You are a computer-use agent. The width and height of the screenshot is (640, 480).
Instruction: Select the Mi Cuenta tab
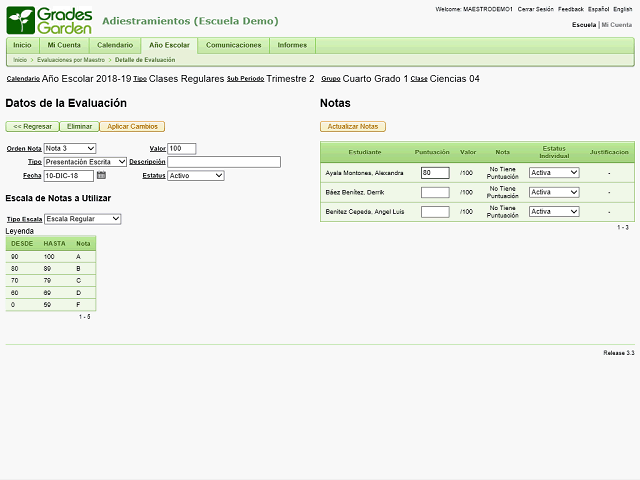(64, 45)
